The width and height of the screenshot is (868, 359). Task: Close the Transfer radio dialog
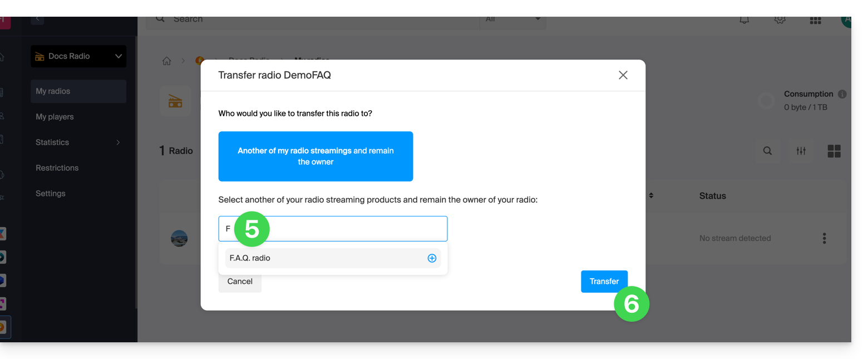[623, 75]
